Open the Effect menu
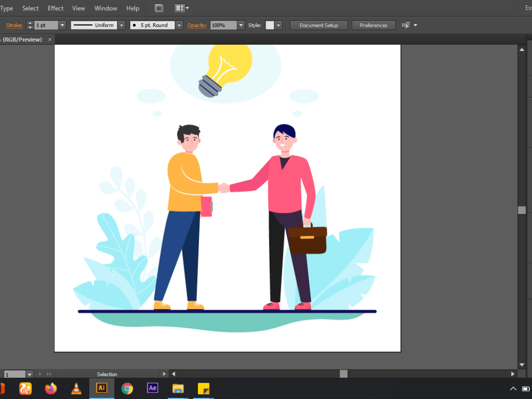Image resolution: width=532 pixels, height=399 pixels. point(55,8)
